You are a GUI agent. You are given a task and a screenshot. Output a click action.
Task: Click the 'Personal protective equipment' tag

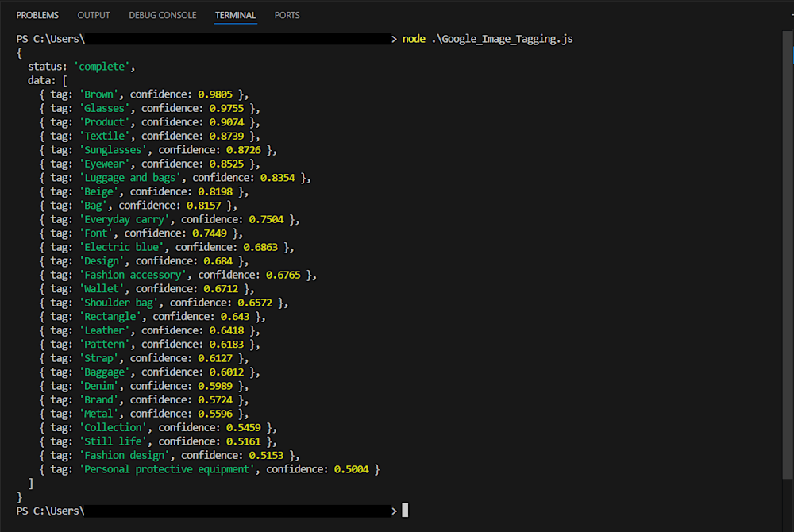coord(167,469)
